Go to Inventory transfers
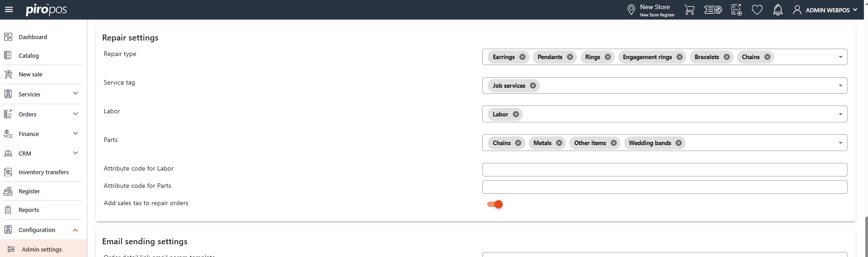The height and width of the screenshot is (257, 868). (x=43, y=172)
